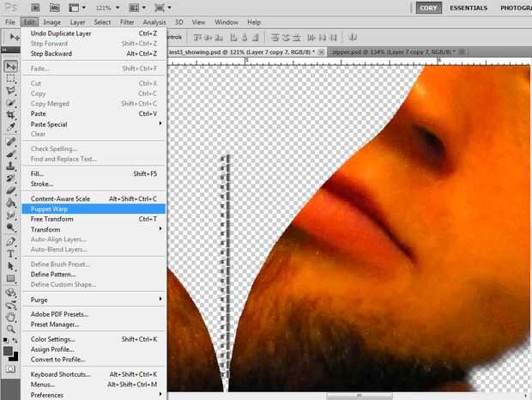Click the horizontal scrollbar below the canvas
532x400 pixels.
coord(359,396)
